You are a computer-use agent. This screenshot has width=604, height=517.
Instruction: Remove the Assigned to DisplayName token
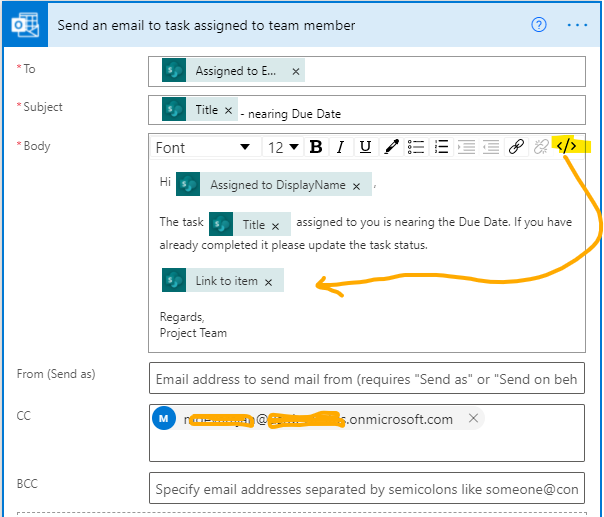tap(356, 186)
